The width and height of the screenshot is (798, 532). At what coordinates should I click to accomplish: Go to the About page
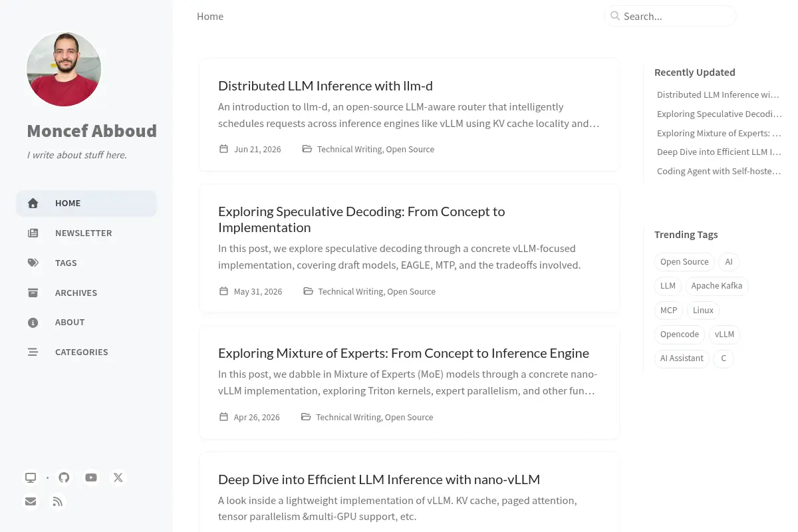(x=86, y=322)
